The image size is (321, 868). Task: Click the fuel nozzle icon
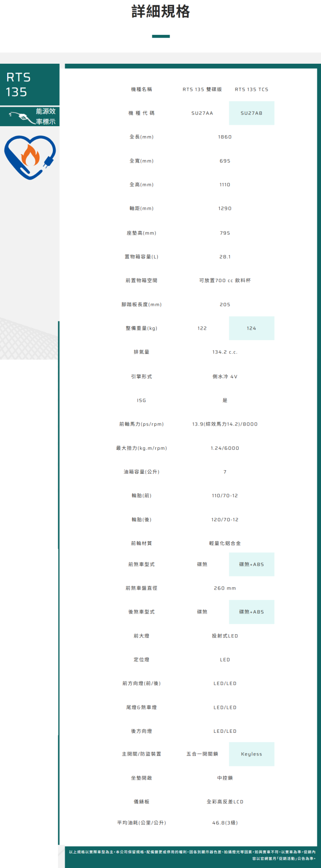[20, 117]
